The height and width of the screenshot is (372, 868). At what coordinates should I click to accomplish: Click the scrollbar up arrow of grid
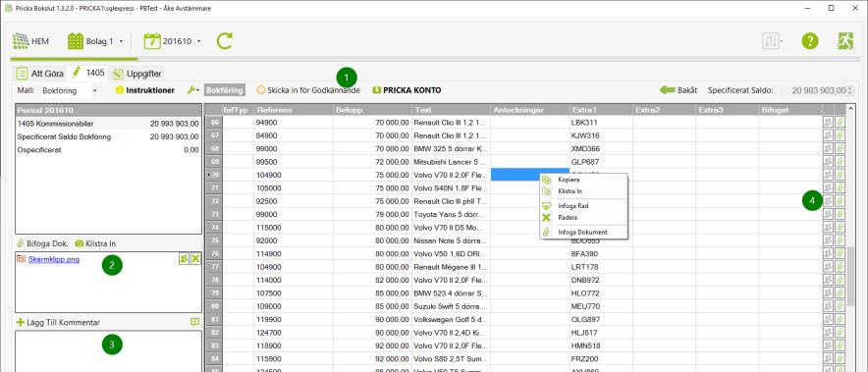851,109
